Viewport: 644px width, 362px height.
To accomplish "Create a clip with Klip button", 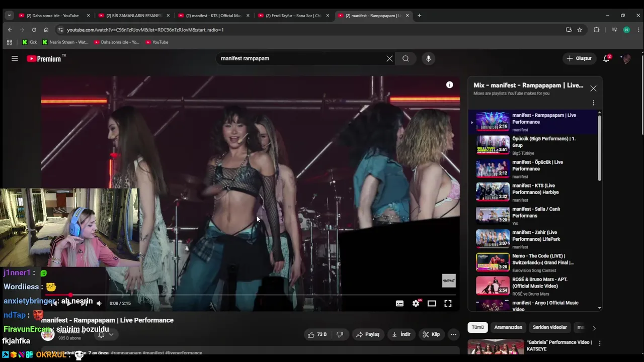I will pyautogui.click(x=431, y=334).
